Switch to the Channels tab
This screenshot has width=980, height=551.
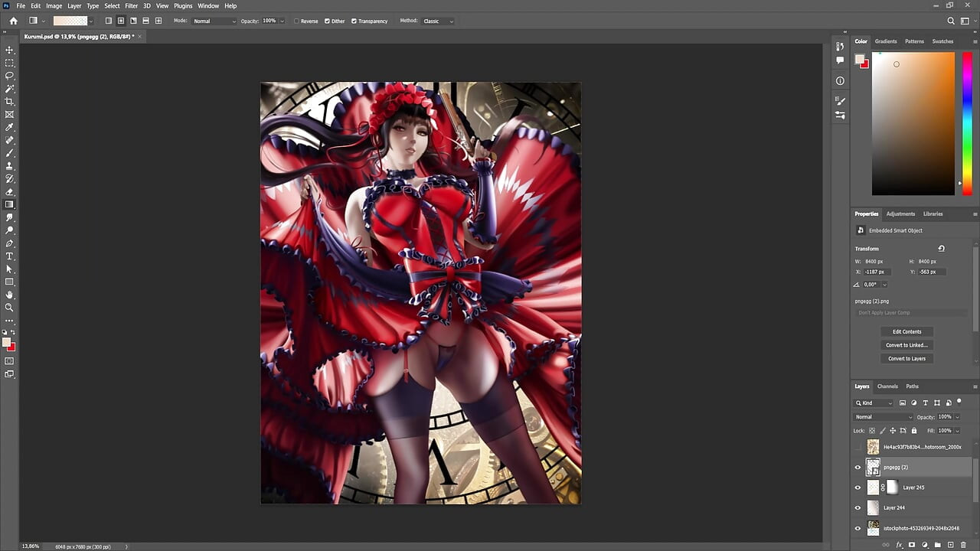point(887,386)
